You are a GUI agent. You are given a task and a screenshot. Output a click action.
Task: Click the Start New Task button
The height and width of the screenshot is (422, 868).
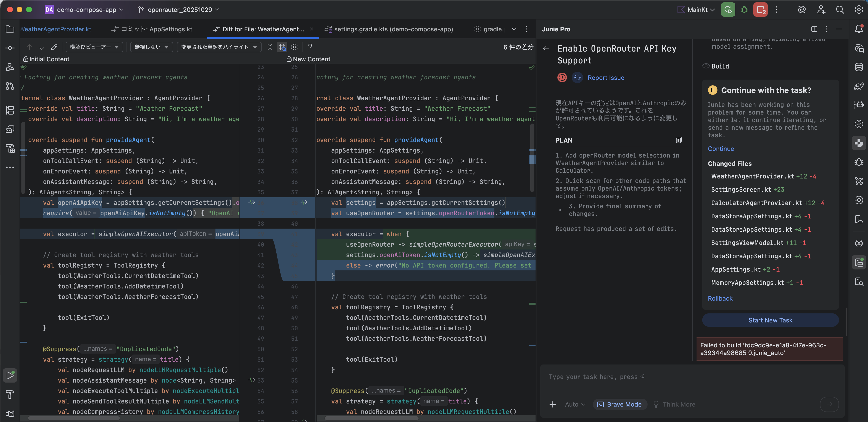click(x=770, y=320)
